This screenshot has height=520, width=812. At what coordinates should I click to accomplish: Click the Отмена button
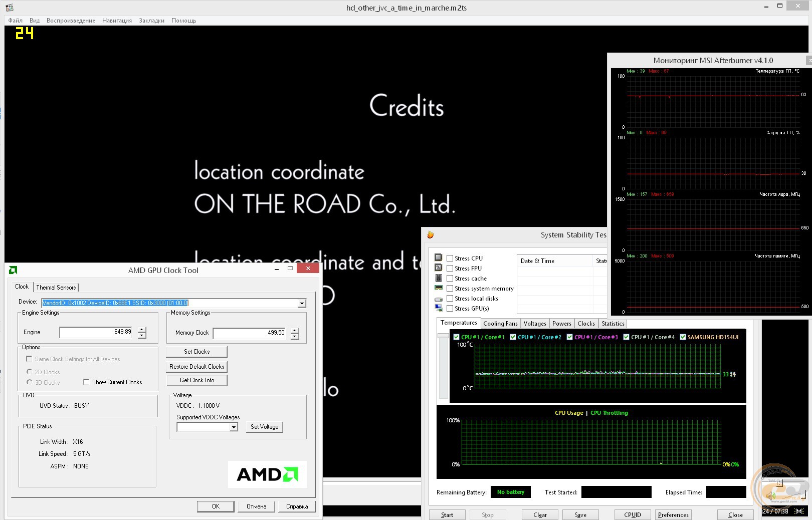tap(256, 506)
